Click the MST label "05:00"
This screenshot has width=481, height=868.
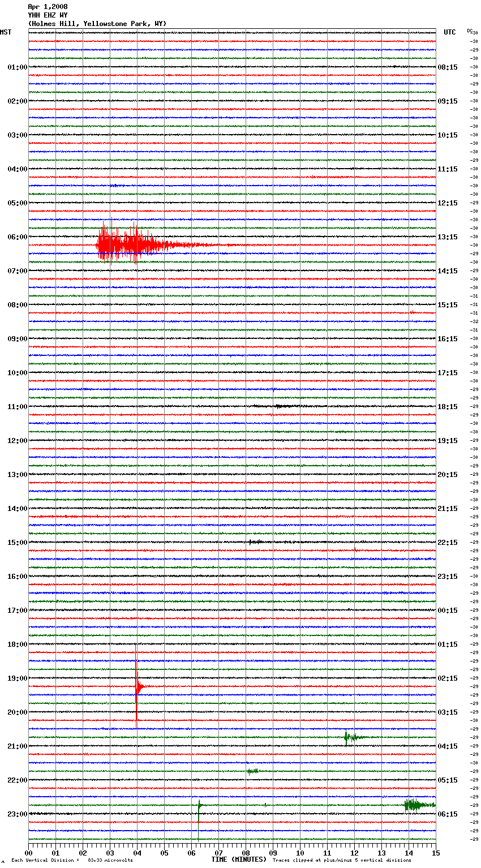(x=18, y=203)
